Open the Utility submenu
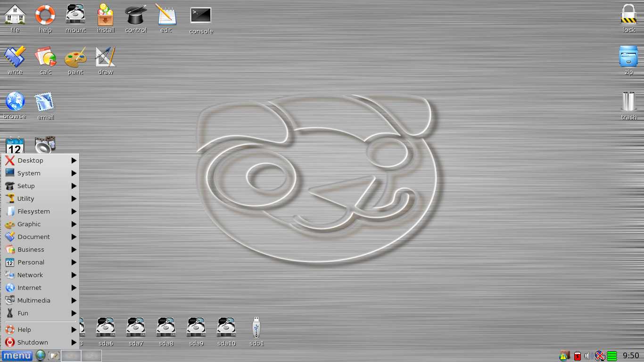 [x=41, y=199]
